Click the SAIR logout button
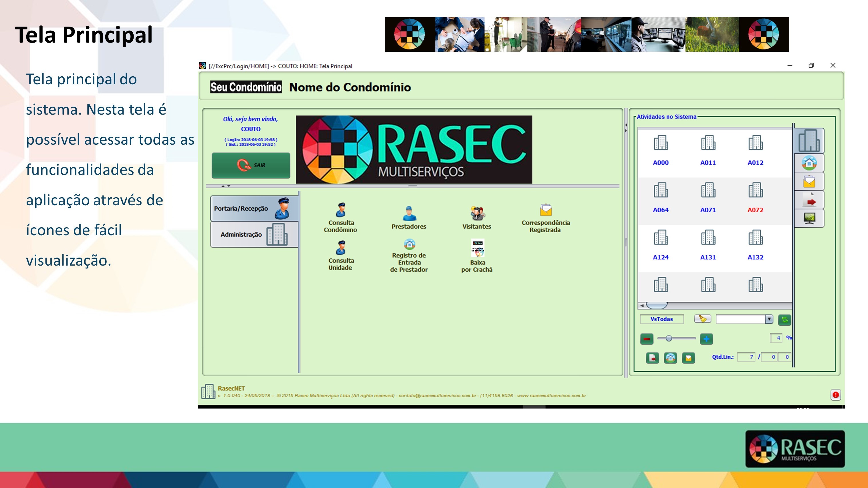The width and height of the screenshot is (868, 488). tap(251, 165)
